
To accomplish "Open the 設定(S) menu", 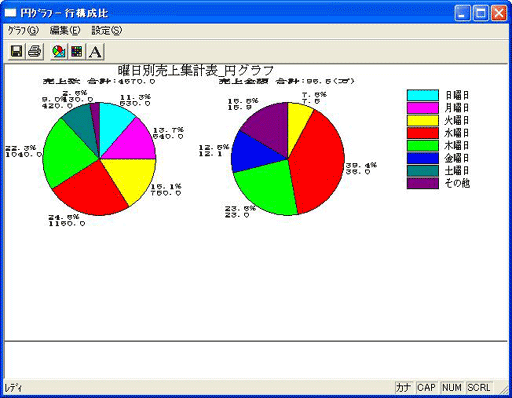I will (x=107, y=31).
